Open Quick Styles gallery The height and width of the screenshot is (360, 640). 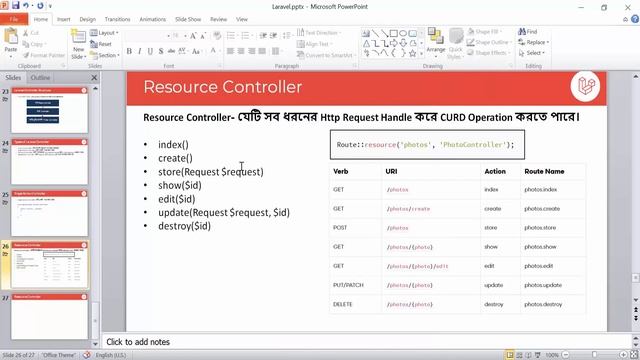tap(455, 43)
